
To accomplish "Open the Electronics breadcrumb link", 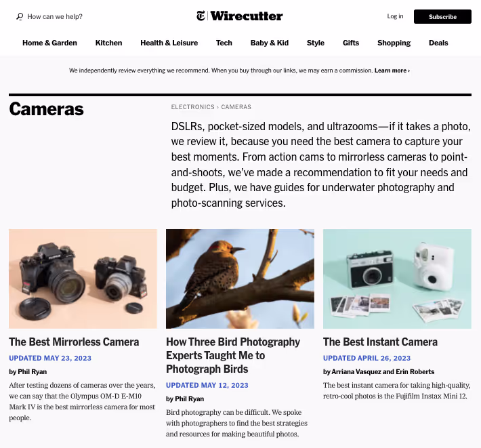I will coord(192,107).
